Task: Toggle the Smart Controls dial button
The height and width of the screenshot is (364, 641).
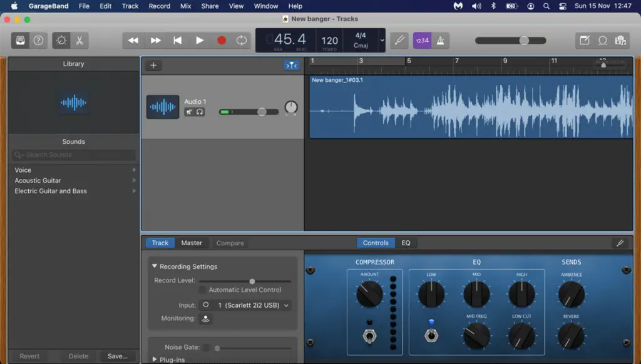Action: pos(61,41)
